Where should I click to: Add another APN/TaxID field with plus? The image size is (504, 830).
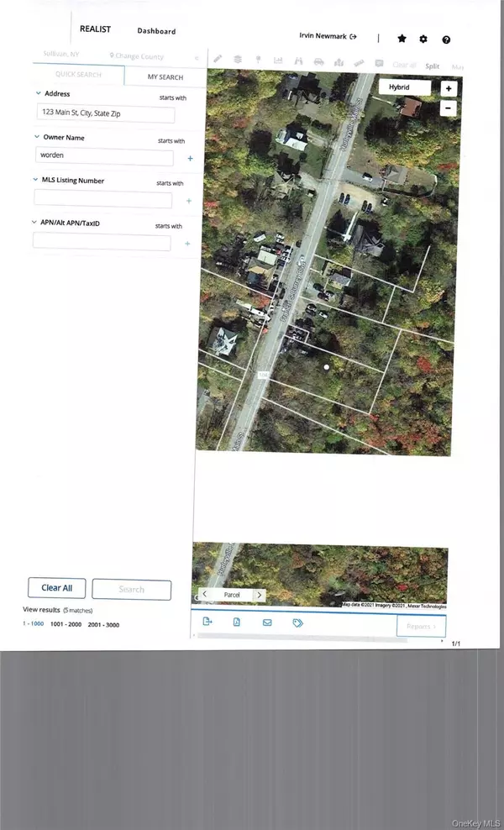186,244
